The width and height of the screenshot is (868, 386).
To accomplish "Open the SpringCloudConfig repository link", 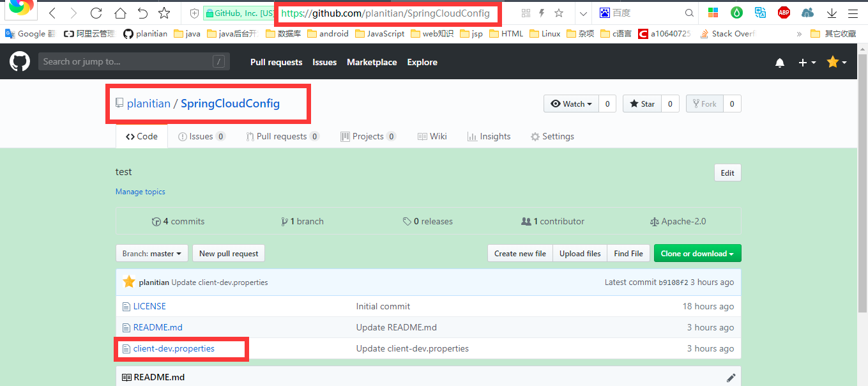I will [x=230, y=104].
